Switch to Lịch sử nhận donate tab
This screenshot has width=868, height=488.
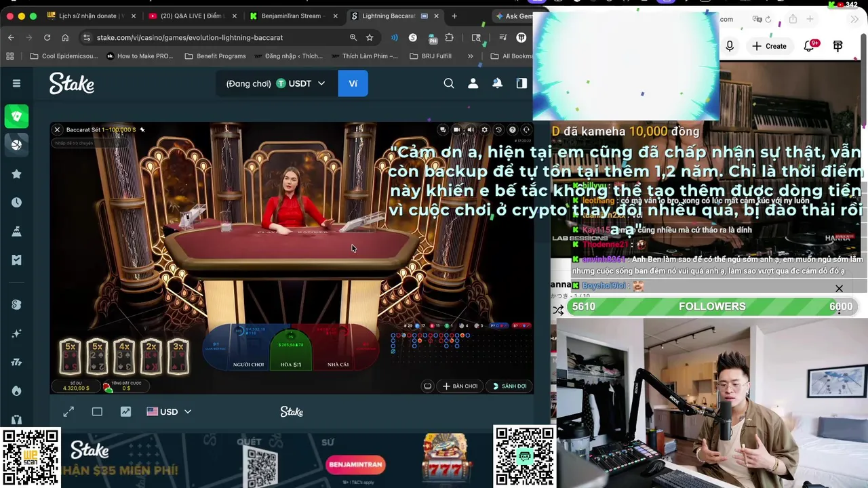92,16
